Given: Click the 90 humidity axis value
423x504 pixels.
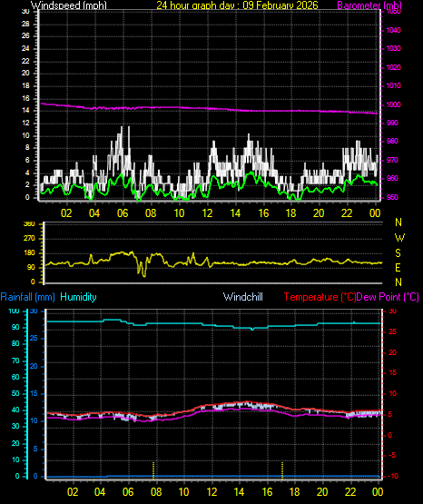Looking at the screenshot, I should click(x=15, y=327).
